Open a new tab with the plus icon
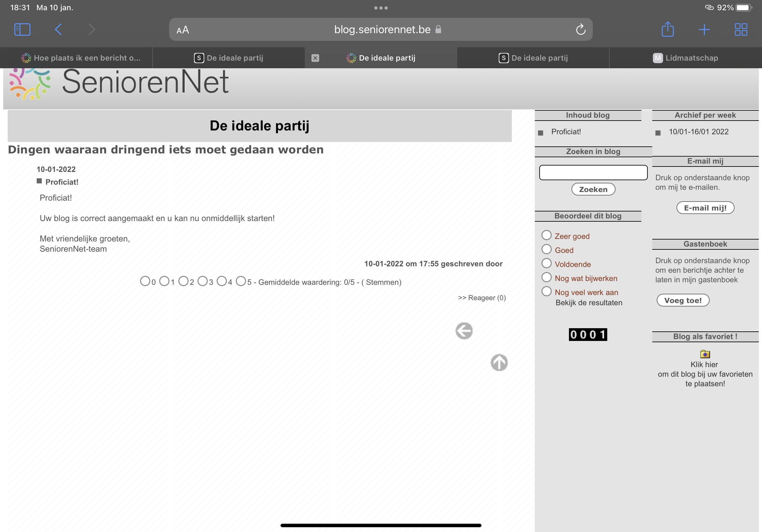The width and height of the screenshot is (762, 532). pyautogui.click(x=705, y=29)
